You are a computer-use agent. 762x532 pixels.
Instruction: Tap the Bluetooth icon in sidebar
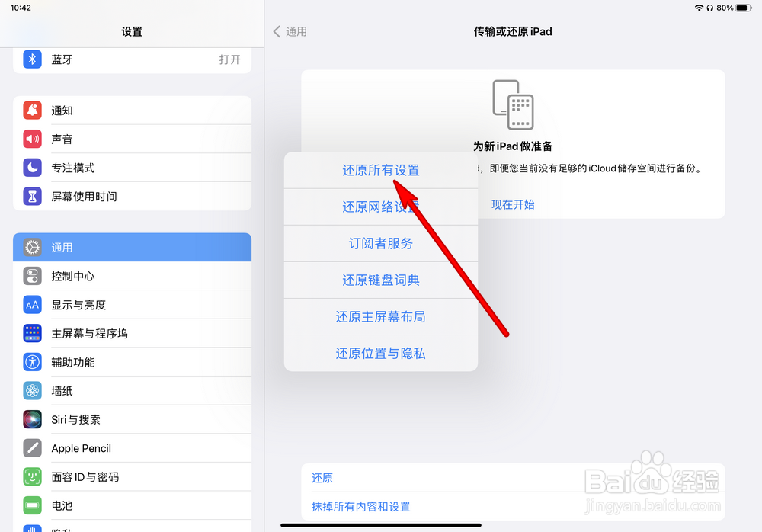(x=32, y=59)
